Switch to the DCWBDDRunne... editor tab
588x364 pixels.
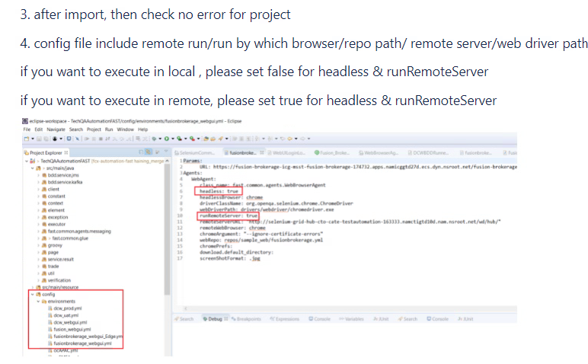(427, 152)
